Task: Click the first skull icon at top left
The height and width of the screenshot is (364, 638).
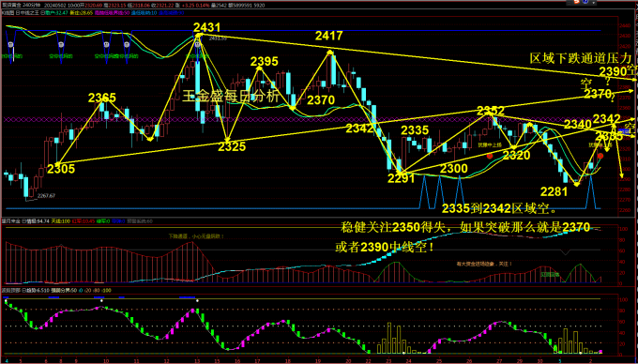Action: [11, 44]
